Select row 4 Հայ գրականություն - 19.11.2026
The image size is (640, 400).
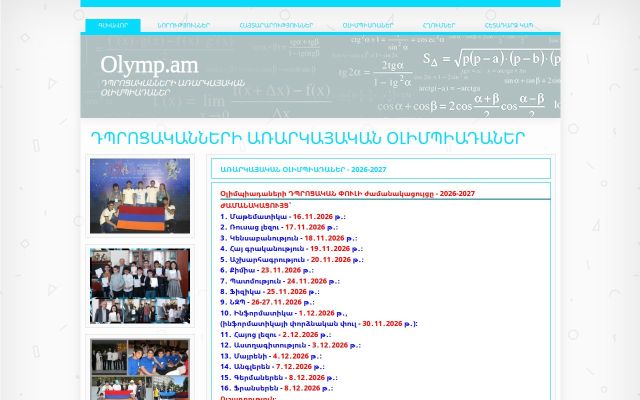[x=291, y=249]
